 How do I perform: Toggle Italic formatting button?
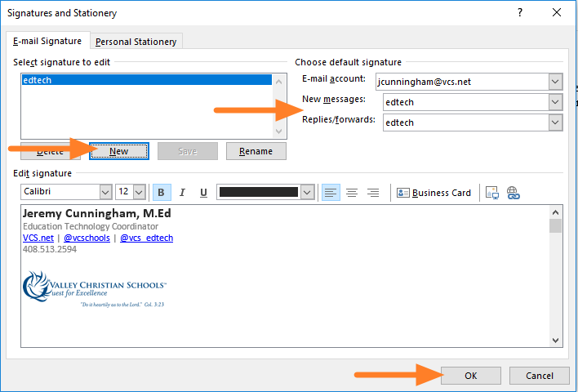click(182, 193)
